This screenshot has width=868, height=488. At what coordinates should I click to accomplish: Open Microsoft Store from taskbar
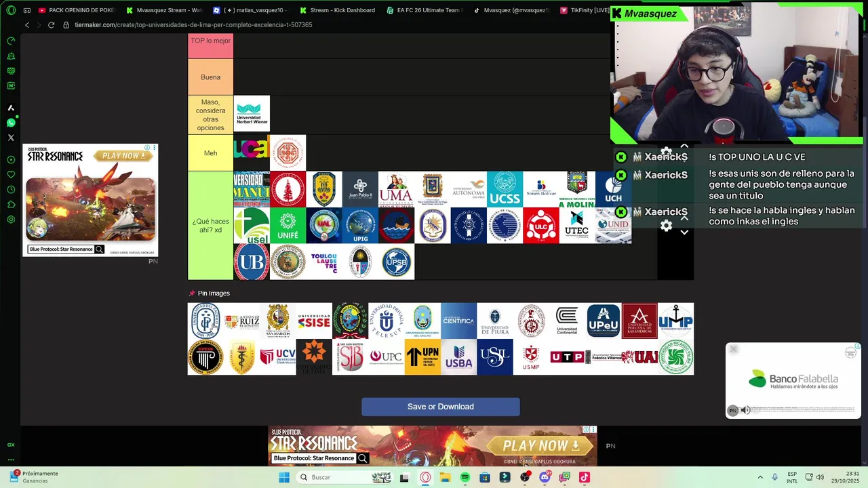[485, 477]
